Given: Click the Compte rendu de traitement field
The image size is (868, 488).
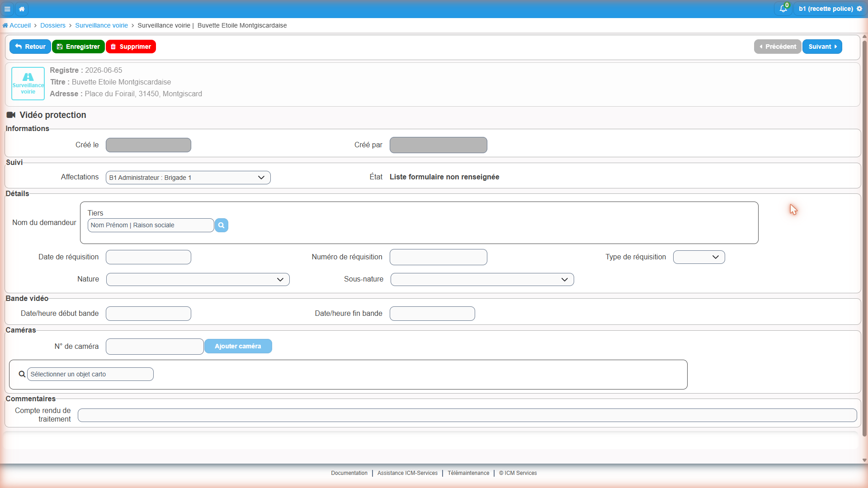Looking at the screenshot, I should point(467,415).
